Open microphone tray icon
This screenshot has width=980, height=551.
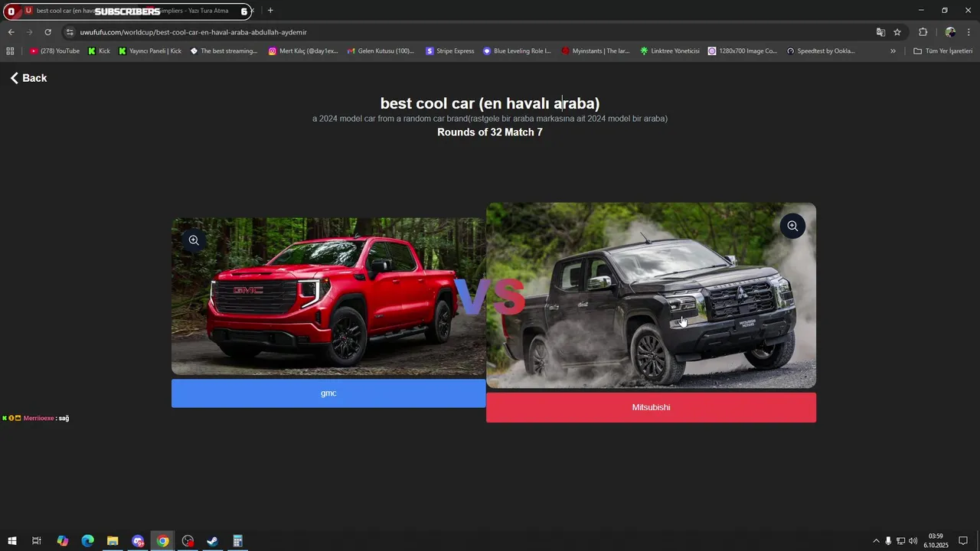(x=888, y=541)
